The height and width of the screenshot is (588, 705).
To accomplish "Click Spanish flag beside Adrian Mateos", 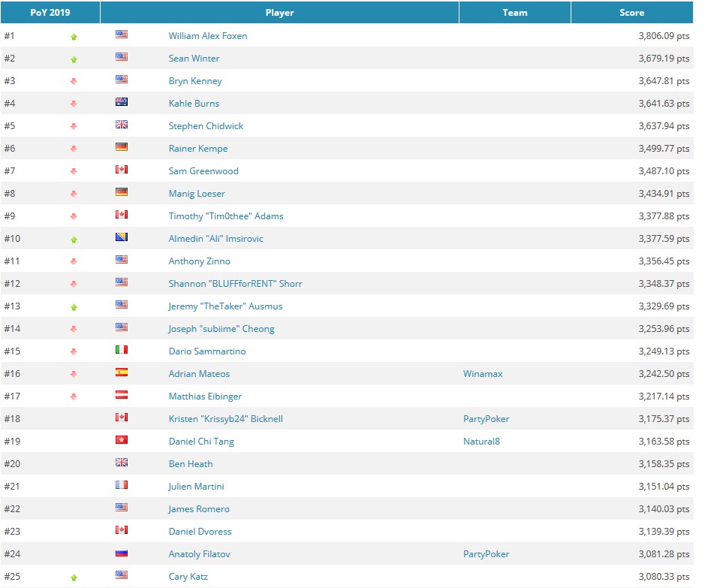I will [x=122, y=372].
